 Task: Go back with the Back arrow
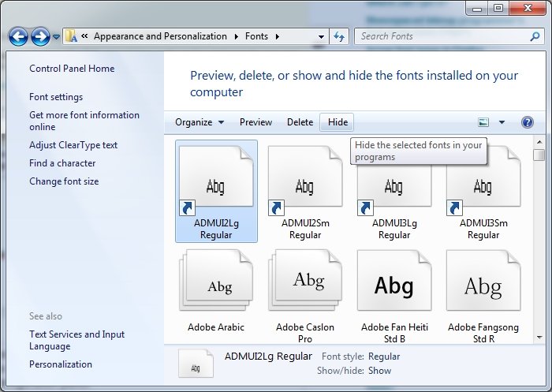tap(18, 36)
